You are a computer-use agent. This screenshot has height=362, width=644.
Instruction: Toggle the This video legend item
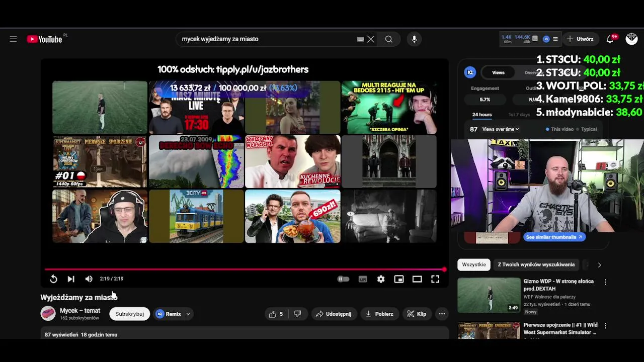point(559,129)
